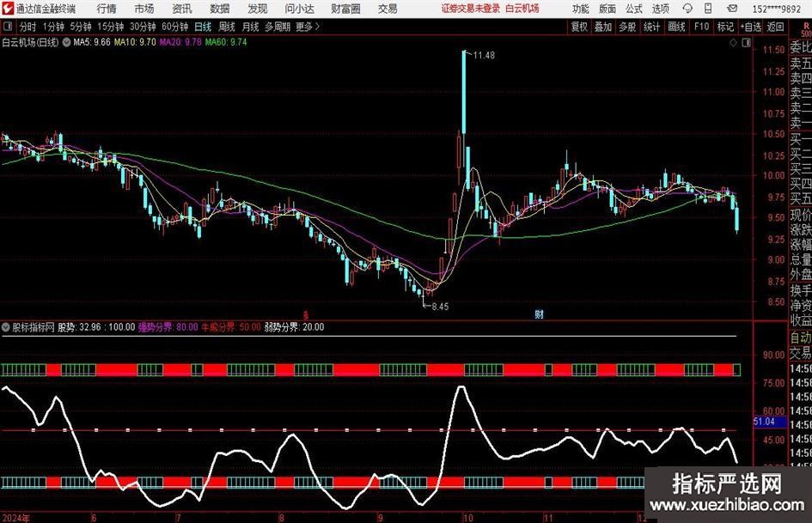Open the 市场 menu

pos(144,9)
